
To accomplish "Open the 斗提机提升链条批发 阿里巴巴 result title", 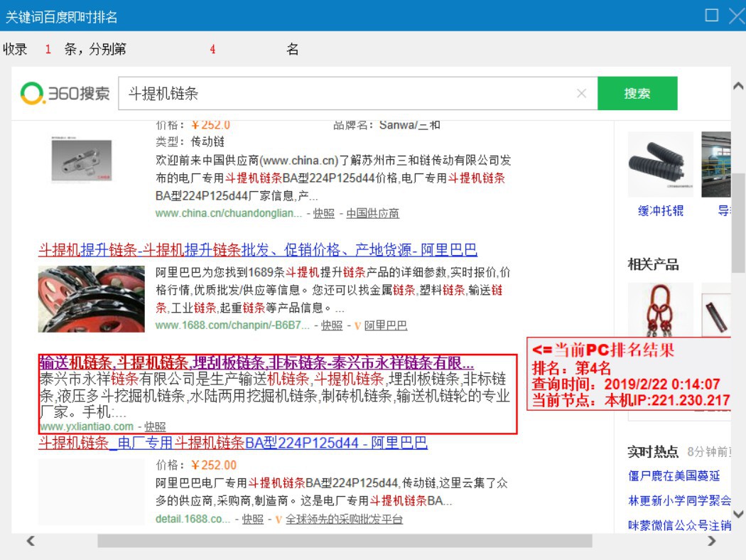I will click(x=257, y=249).
